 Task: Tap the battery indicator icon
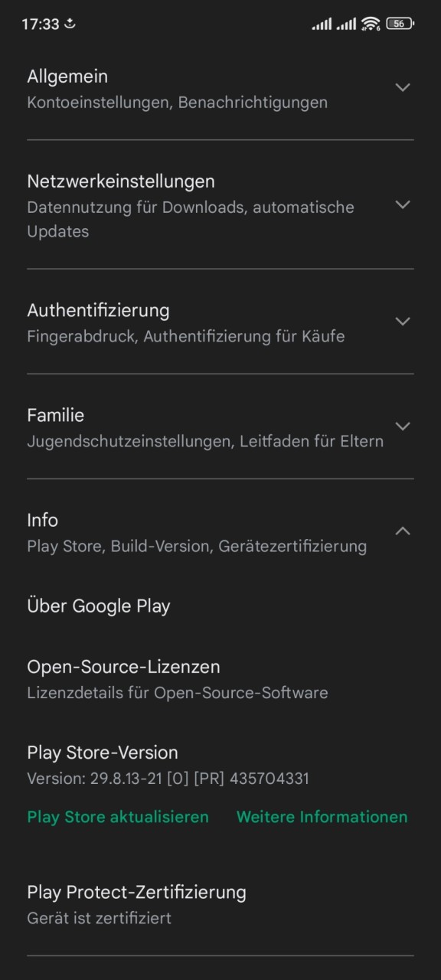tap(400, 24)
